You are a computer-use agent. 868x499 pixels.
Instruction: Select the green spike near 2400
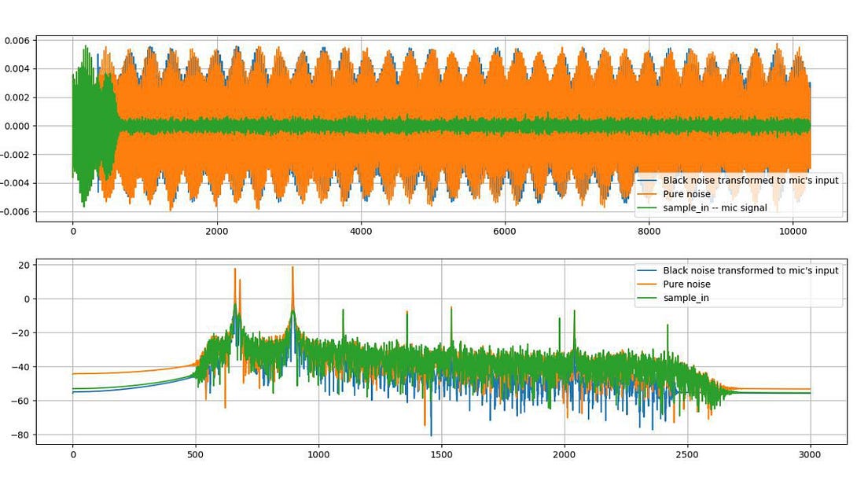(668, 330)
